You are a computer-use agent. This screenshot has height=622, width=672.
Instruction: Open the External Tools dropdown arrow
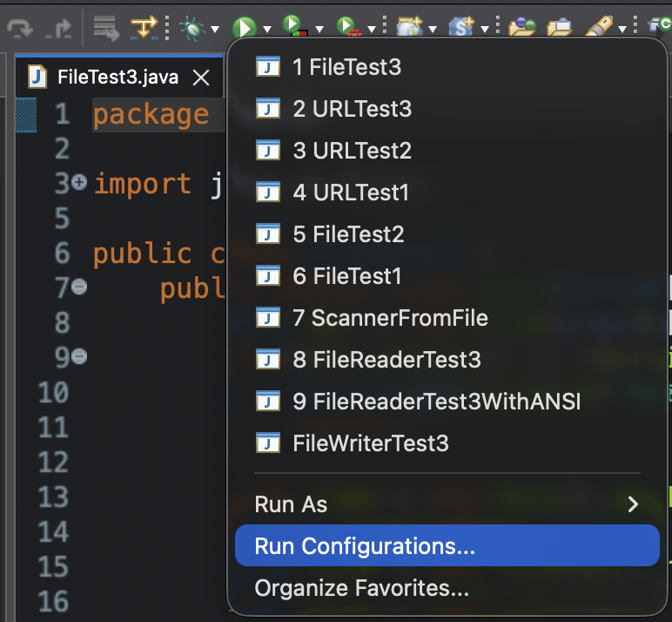click(x=372, y=29)
